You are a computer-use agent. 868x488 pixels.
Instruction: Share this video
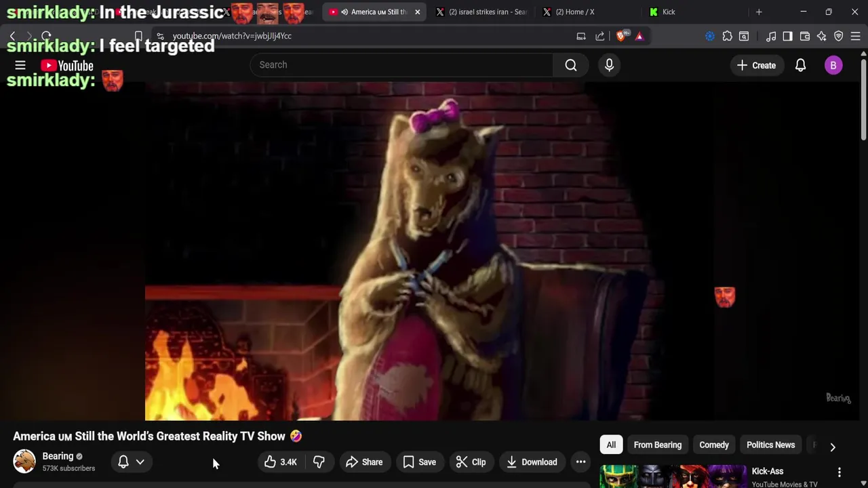tap(364, 462)
